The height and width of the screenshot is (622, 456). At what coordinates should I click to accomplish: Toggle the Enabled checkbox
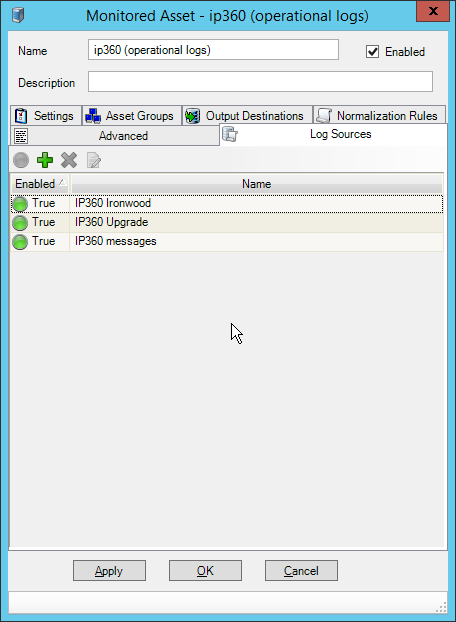pos(372,52)
